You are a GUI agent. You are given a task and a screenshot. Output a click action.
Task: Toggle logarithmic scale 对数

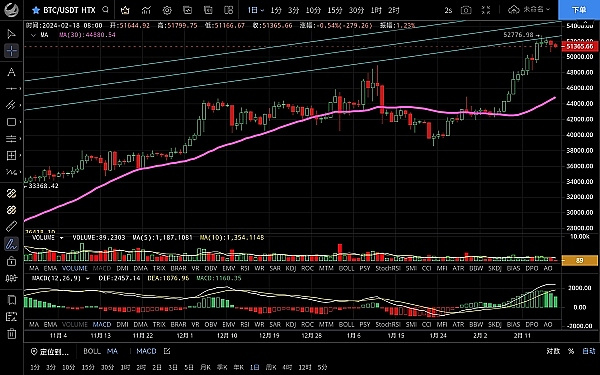(x=553, y=351)
